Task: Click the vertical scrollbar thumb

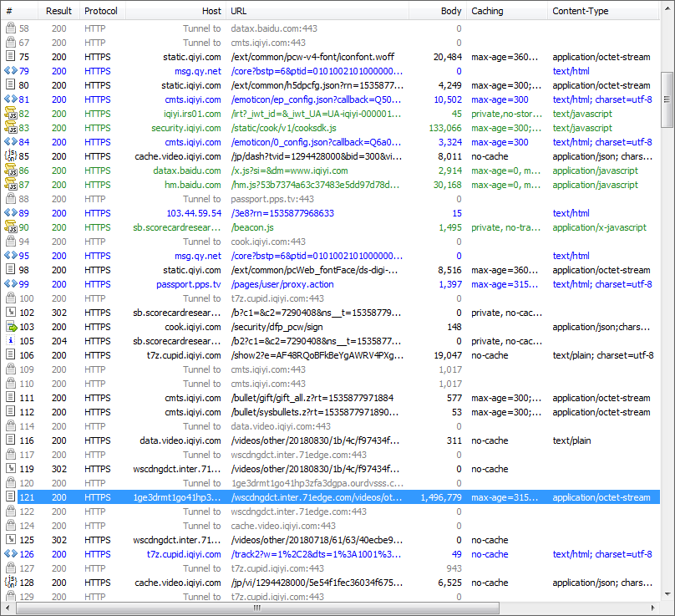Action: pyautogui.click(x=667, y=100)
